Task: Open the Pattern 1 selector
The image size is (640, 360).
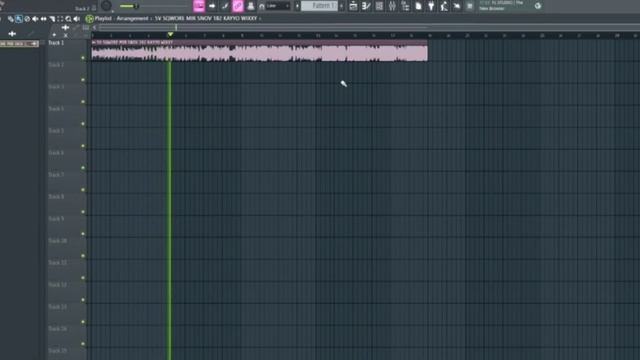Action: (x=319, y=6)
